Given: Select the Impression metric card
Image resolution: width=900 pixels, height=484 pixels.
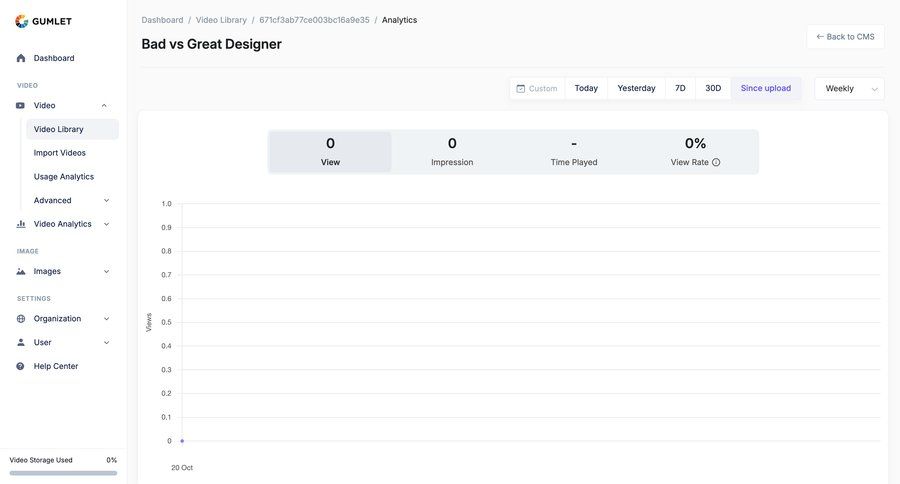Looking at the screenshot, I should point(452,152).
